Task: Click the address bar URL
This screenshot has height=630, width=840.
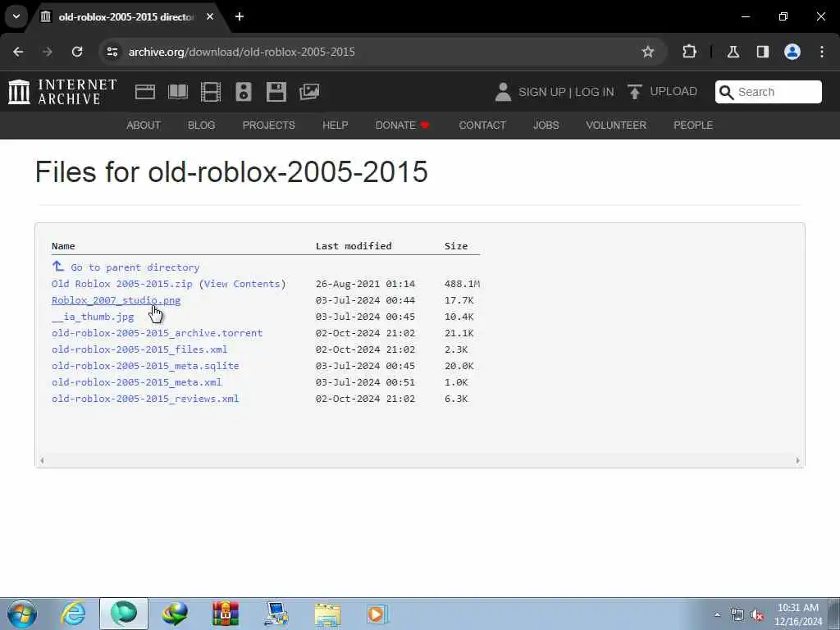Action: (x=242, y=52)
